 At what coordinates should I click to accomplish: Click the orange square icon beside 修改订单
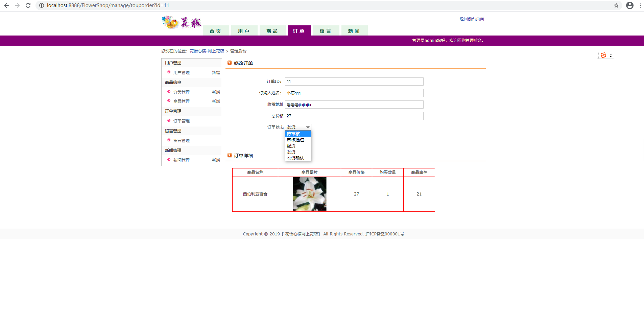230,63
